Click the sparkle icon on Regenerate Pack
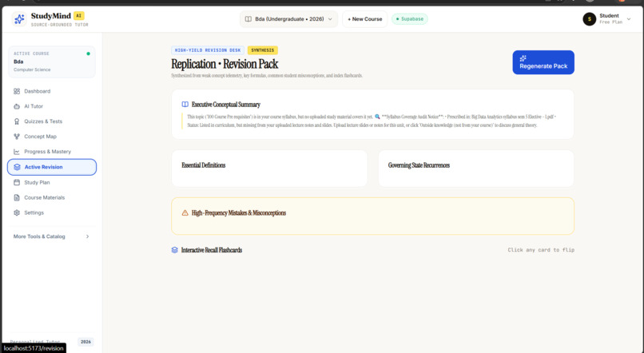The image size is (644, 353). (x=523, y=58)
